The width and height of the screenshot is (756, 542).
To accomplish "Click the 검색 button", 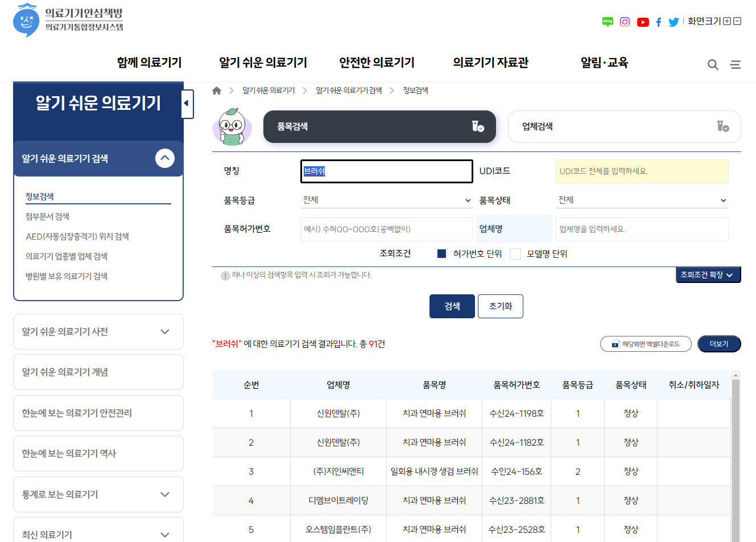I will 452,306.
